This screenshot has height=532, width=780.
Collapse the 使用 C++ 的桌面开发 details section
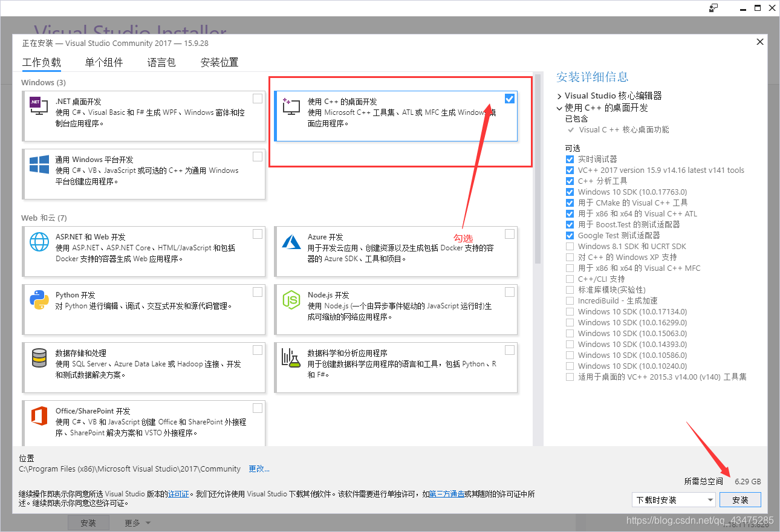point(559,108)
